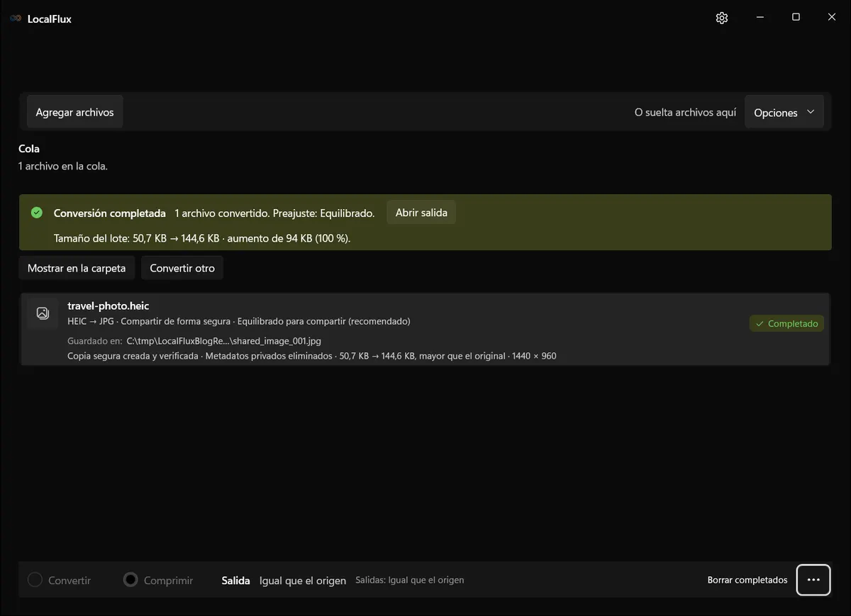The image size is (851, 616).
Task: Expand the Opciones dropdown
Action: click(784, 112)
